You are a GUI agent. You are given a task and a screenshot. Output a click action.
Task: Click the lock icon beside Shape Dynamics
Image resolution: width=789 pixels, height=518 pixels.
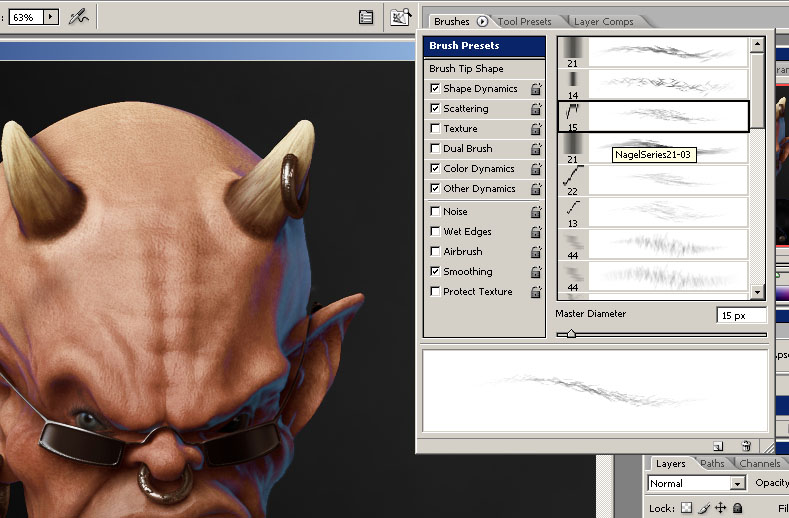(x=536, y=89)
